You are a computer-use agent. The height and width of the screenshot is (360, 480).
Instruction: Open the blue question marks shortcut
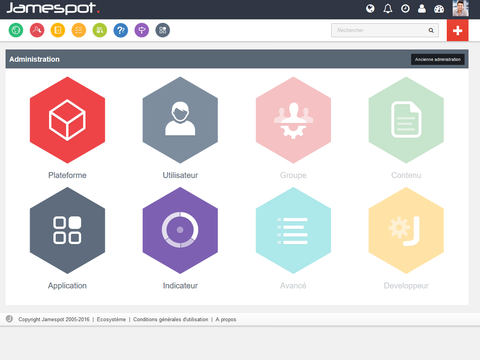[x=121, y=30]
